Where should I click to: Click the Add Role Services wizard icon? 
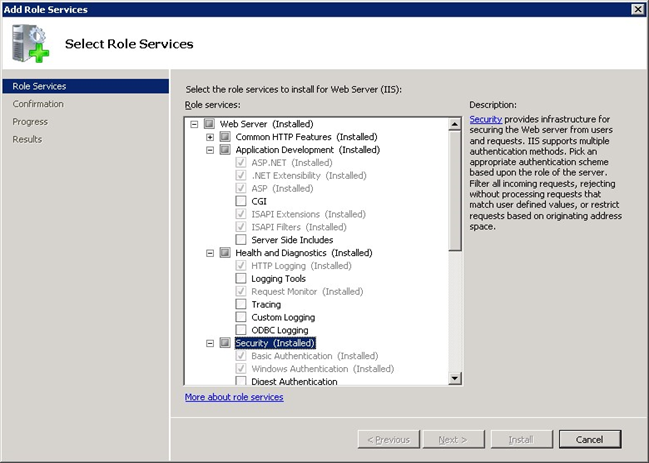30,43
